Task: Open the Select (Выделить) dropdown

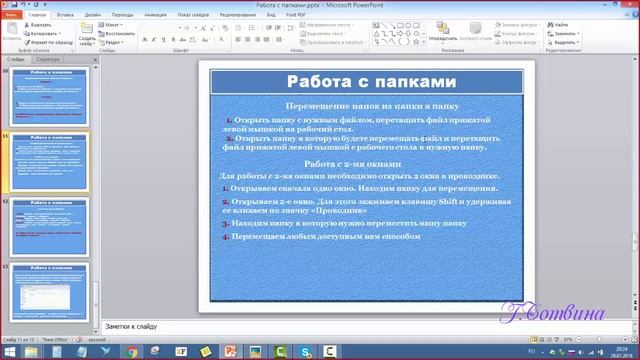Action: pos(563,42)
